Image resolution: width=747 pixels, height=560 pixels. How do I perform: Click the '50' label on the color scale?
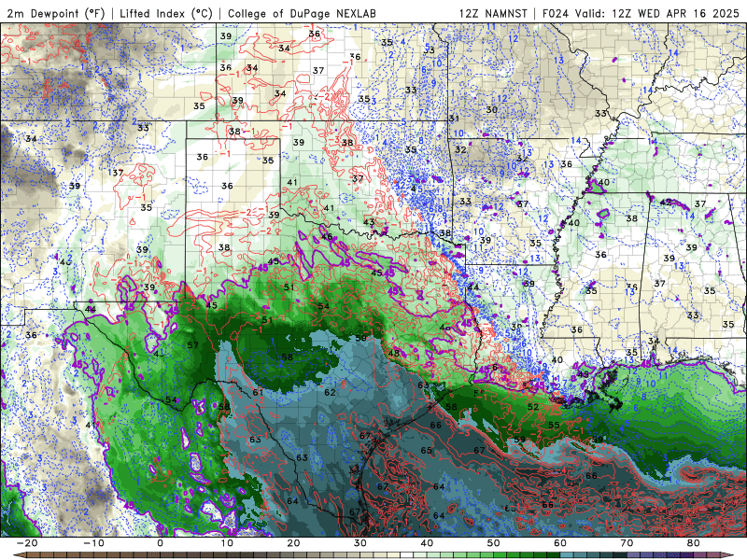tap(494, 543)
